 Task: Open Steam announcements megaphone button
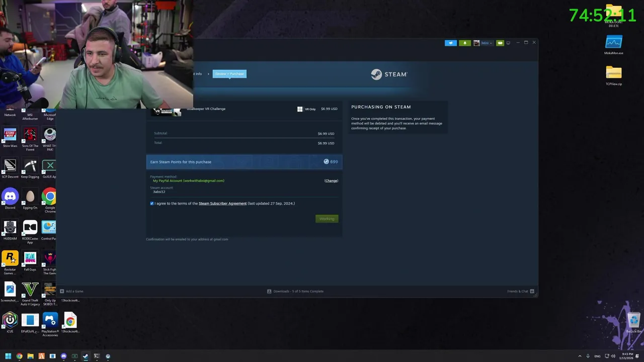(450, 43)
